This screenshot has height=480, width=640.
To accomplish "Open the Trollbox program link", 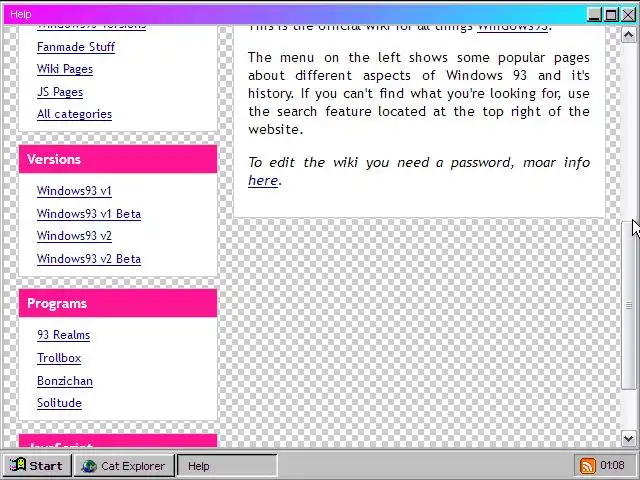I will [x=59, y=358].
